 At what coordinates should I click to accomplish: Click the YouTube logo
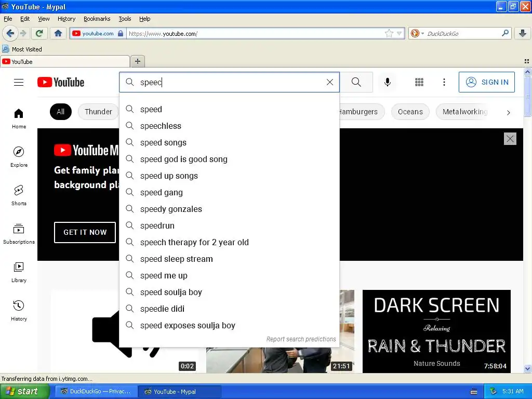click(61, 83)
